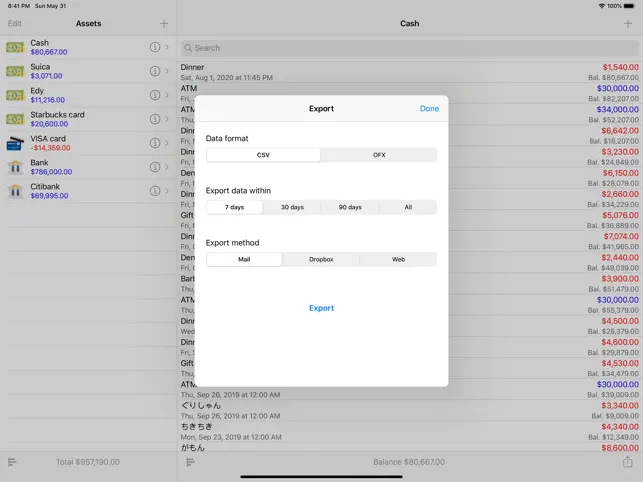Tap the blue Export button
The image size is (643, 482).
click(321, 308)
